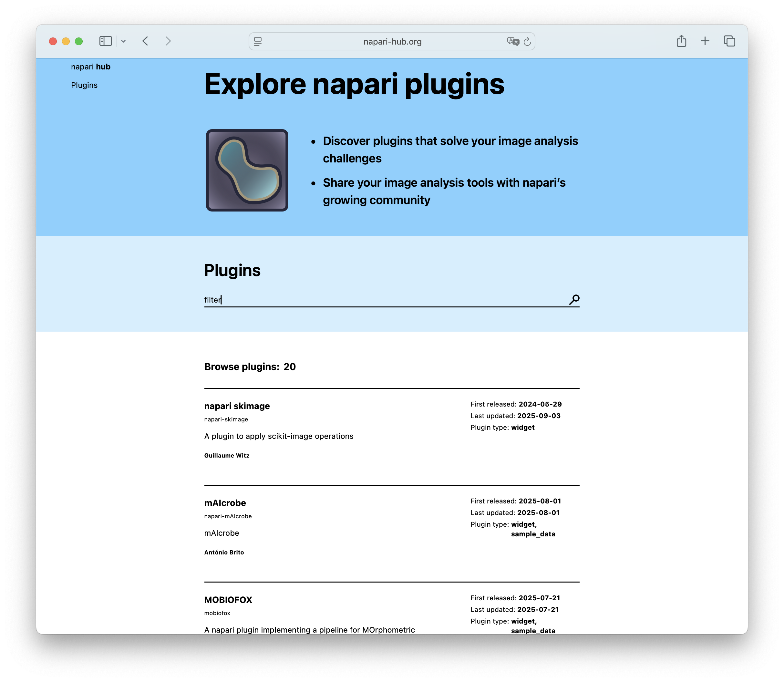Toggle the Safari sidebar
This screenshot has width=784, height=682.
click(x=105, y=41)
